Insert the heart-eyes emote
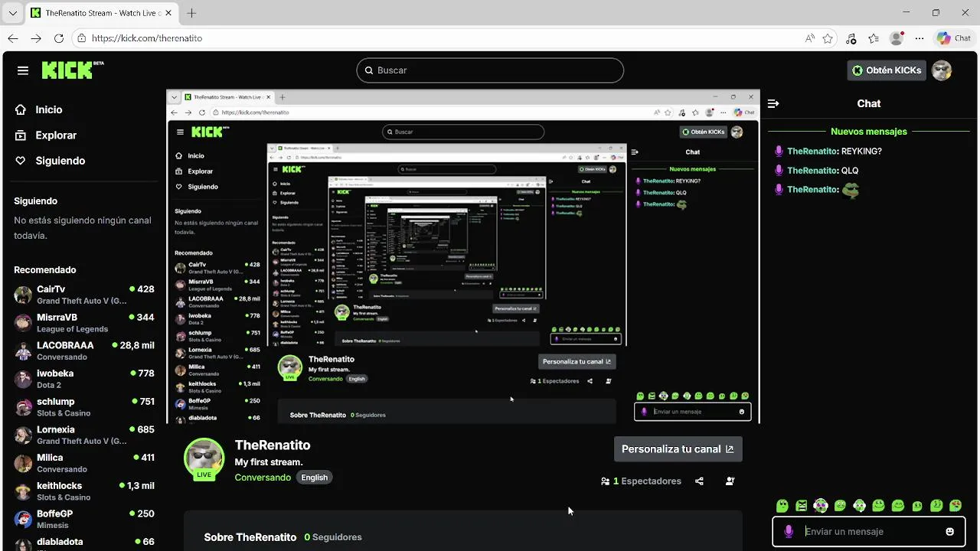Viewport: 980px width, 551px height. click(x=955, y=506)
